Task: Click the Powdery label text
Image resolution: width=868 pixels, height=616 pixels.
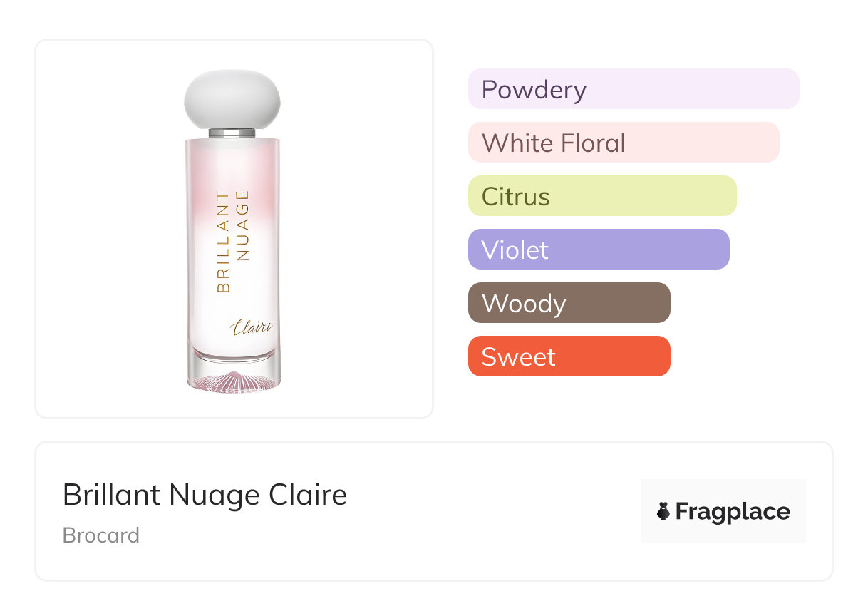Action: 534,89
